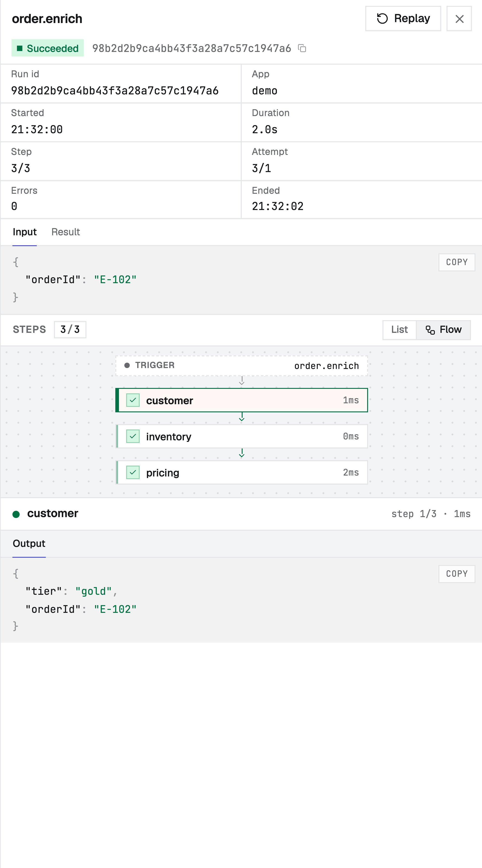Open the Result tab
482x868 pixels.
click(66, 232)
